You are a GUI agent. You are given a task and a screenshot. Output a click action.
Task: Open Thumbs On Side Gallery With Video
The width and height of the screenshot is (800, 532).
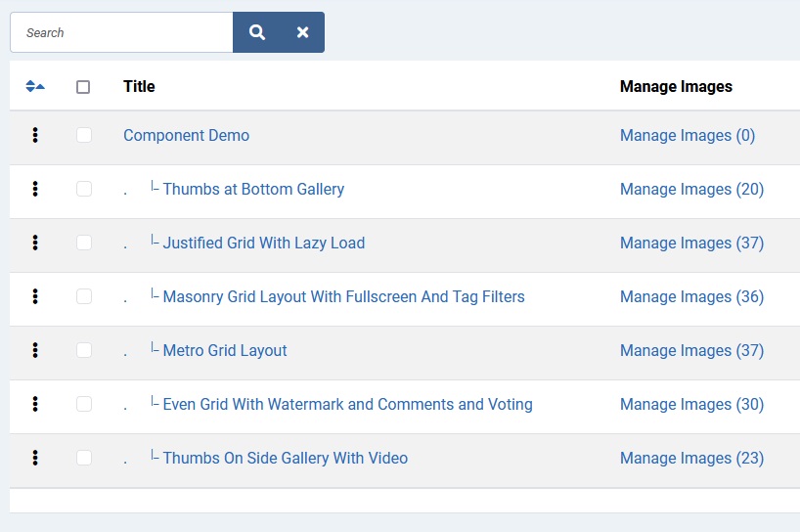286,458
